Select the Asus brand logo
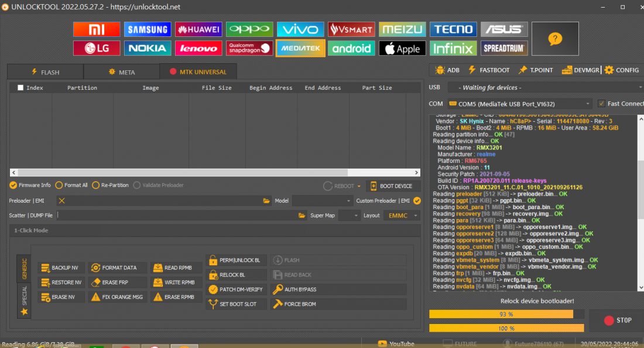Screen dimensions: 644x348 pyautogui.click(x=504, y=29)
